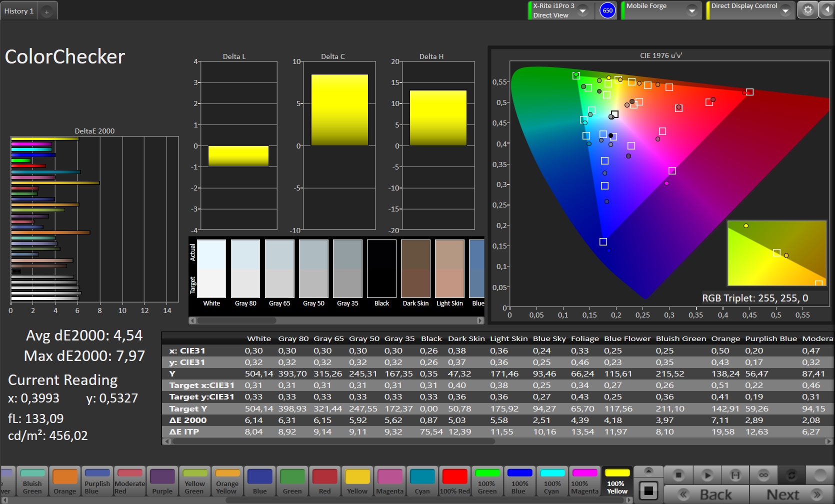
Task: Switch to the History 1 tab
Action: 19,11
